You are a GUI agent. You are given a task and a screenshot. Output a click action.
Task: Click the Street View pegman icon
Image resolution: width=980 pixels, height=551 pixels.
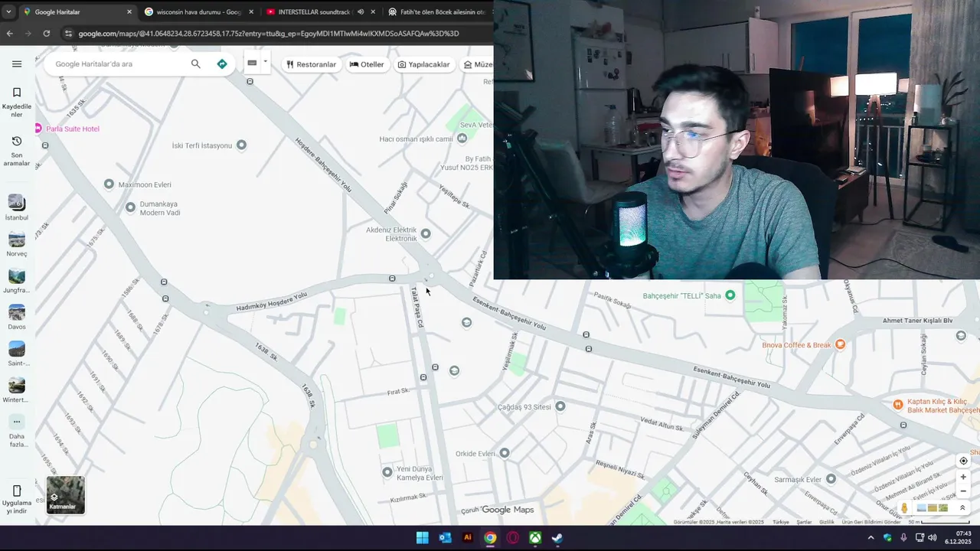click(x=904, y=507)
